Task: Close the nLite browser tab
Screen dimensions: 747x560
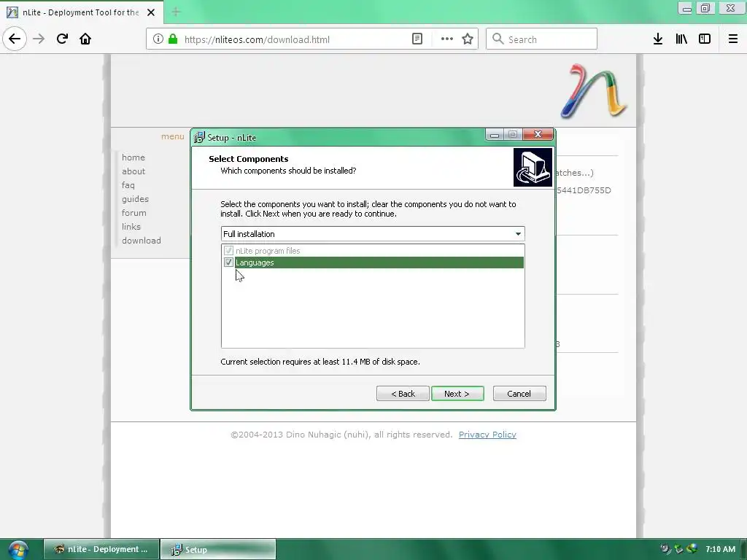Action: (x=151, y=12)
